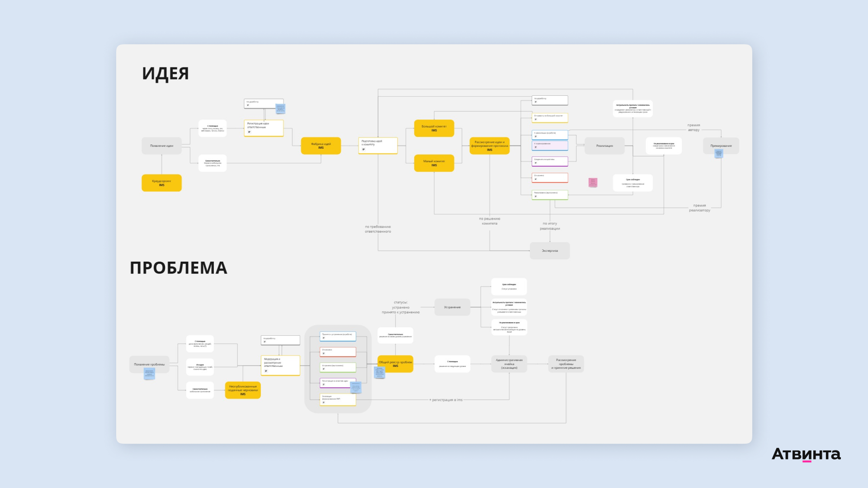
Task: Select the Регистрация идеи ответственным card
Action: point(264,128)
